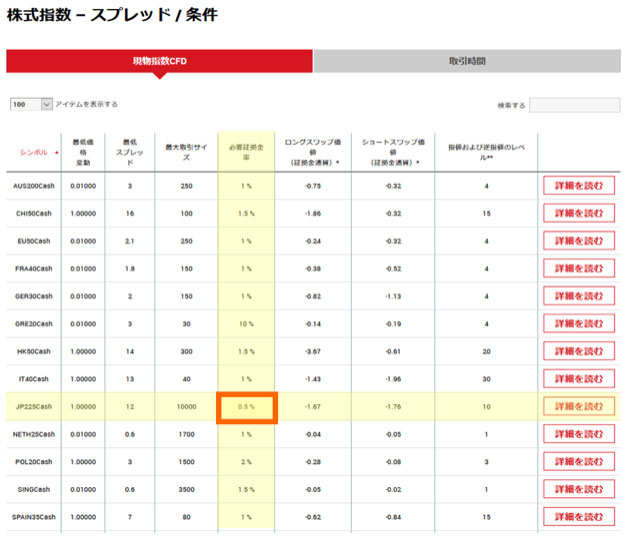Select the SPAIN35Cash symbol cell
Image resolution: width=630 pixels, height=536 pixels.
pos(34,517)
